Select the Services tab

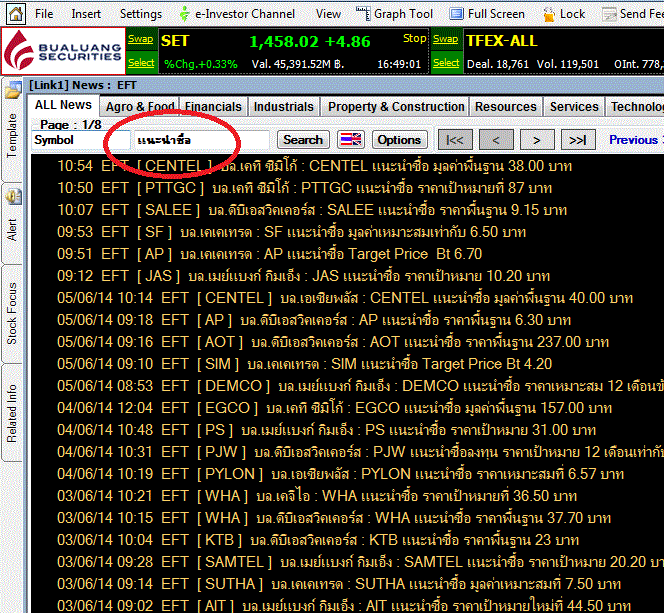(x=574, y=106)
